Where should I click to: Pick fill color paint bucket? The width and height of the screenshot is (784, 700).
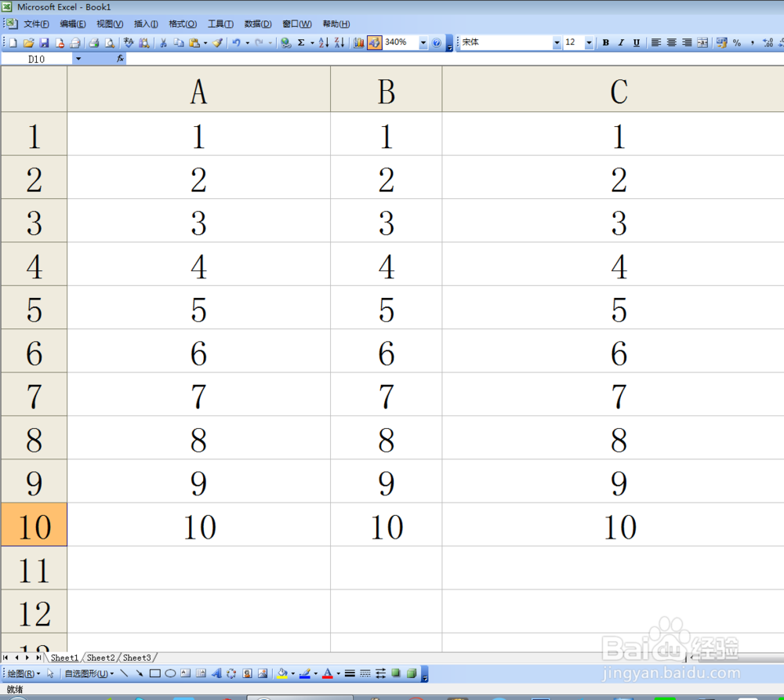[282, 673]
